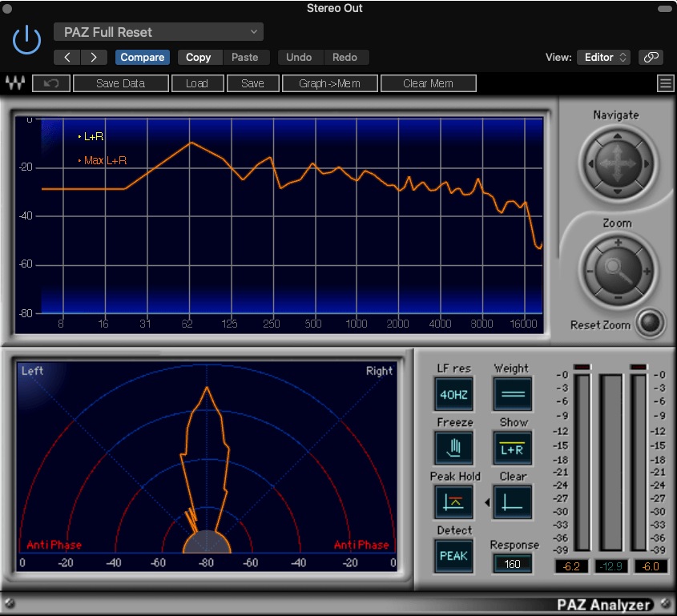Go to the next preset arrow
Screen dimensions: 677x616
tap(94, 58)
